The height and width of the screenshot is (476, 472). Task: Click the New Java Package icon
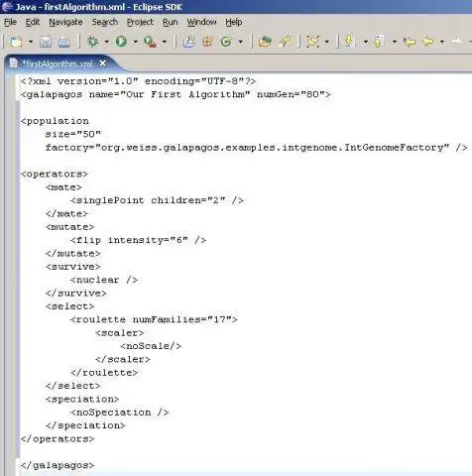coord(208,42)
